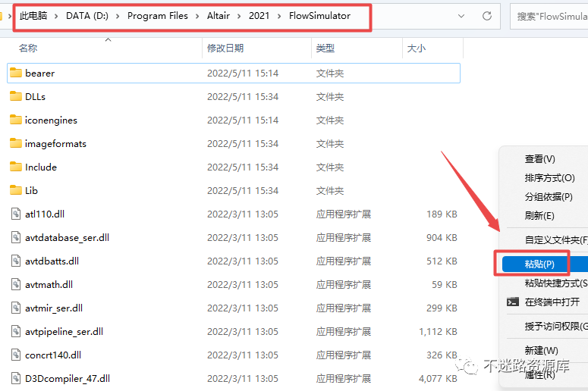Select the avtdatabase_ser.dll file name

(67, 238)
